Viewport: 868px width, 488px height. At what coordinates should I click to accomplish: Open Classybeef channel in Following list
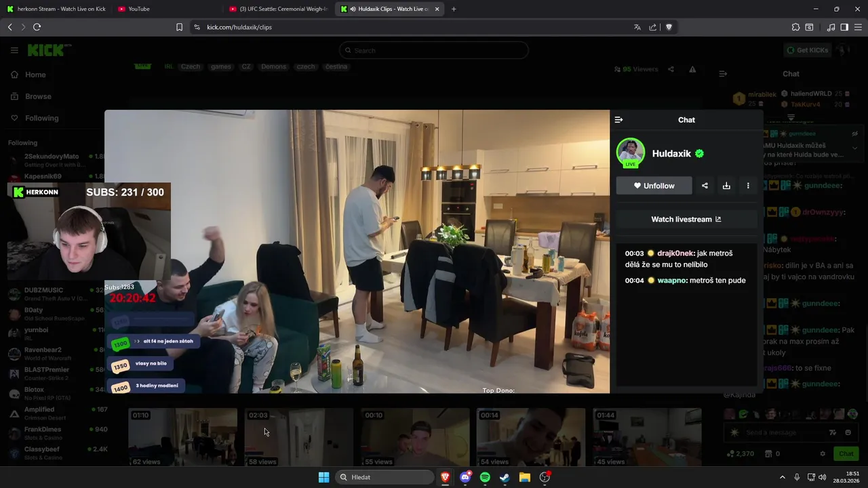point(57,453)
